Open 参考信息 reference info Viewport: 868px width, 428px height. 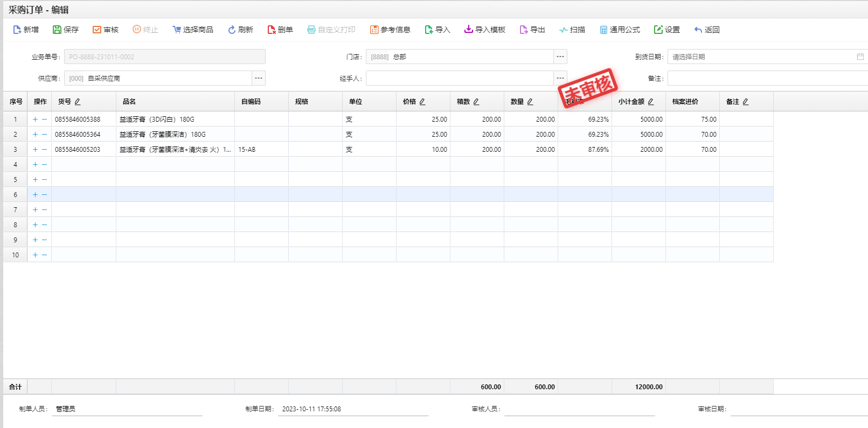[390, 30]
